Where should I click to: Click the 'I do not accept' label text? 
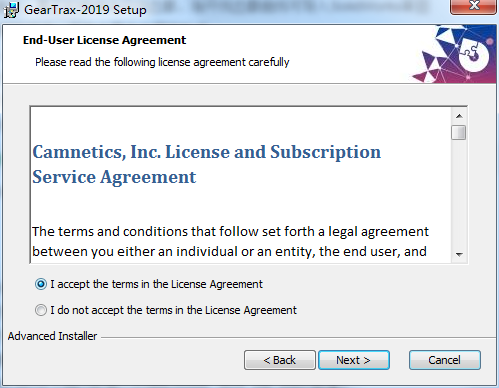(173, 310)
